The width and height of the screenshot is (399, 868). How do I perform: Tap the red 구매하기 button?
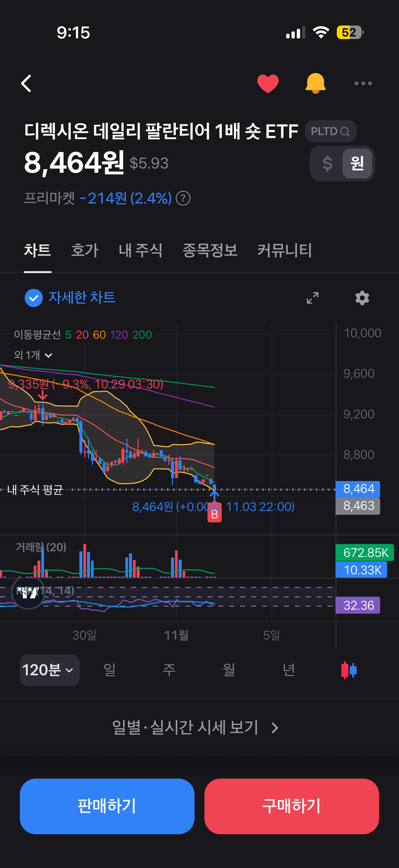[291, 806]
